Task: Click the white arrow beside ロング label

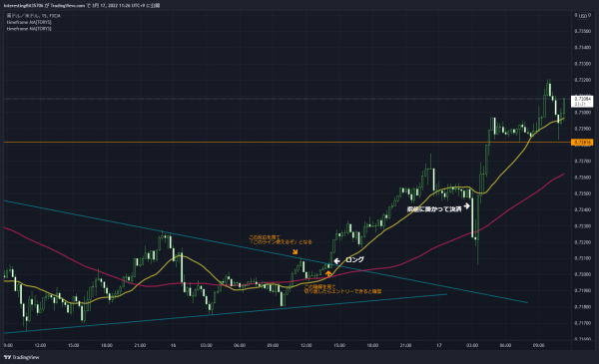Action: pos(337,261)
